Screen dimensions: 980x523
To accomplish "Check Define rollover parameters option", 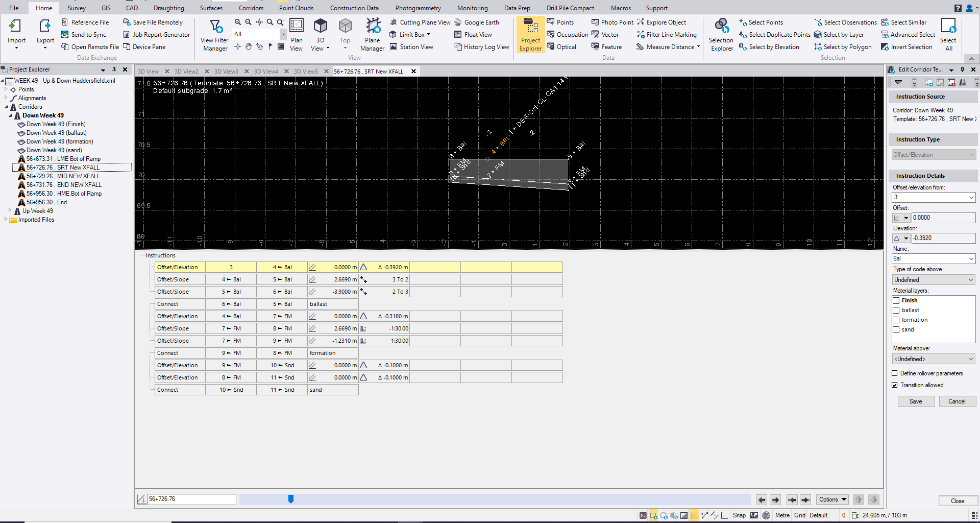I will [x=895, y=373].
